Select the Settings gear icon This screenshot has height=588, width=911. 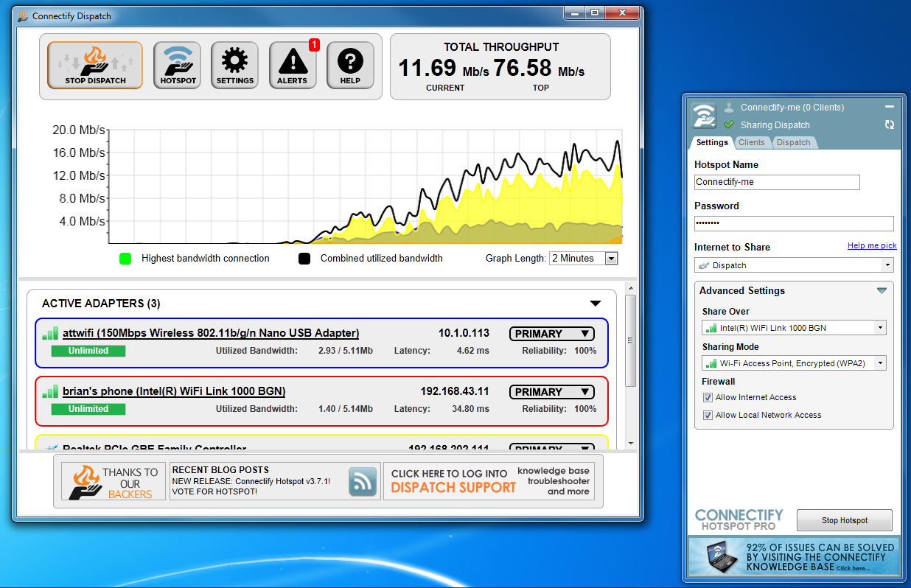tap(234, 63)
